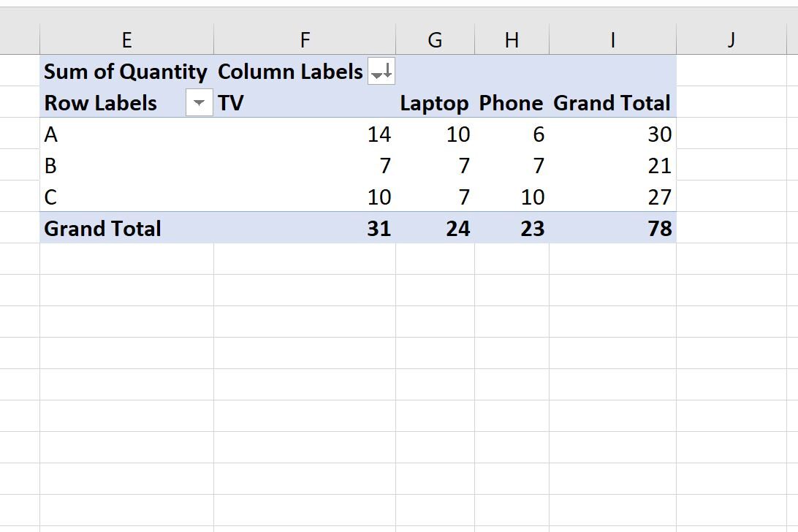Select column header G
This screenshot has width=798, height=532.
pos(435,39)
